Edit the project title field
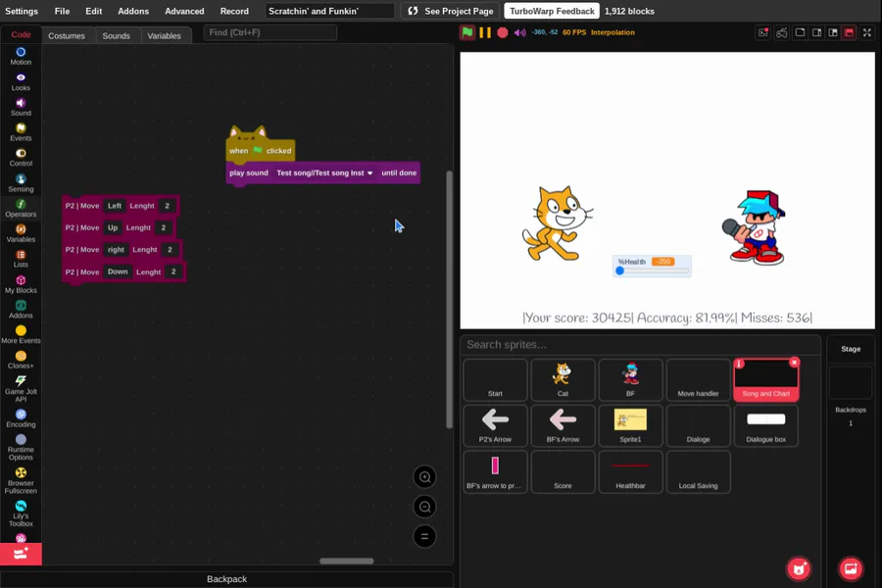Screen dimensions: 882x588 point(329,11)
